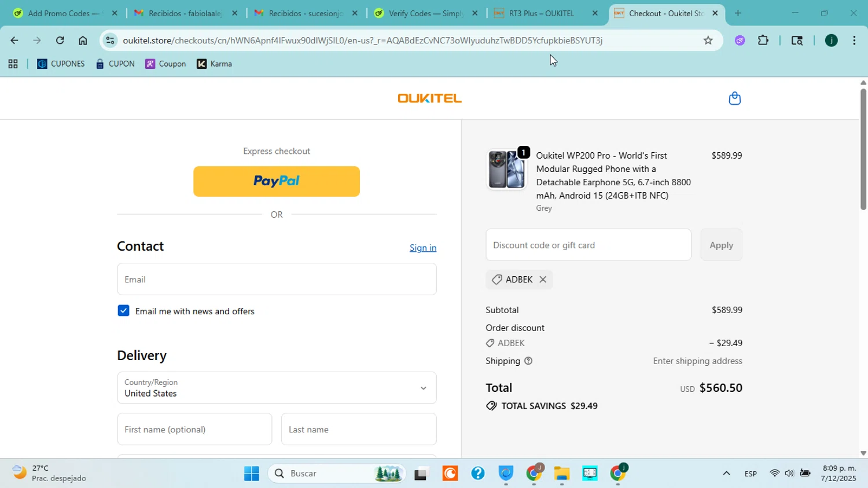
Task: Open CUPON bookmark
Action: [x=115, y=64]
